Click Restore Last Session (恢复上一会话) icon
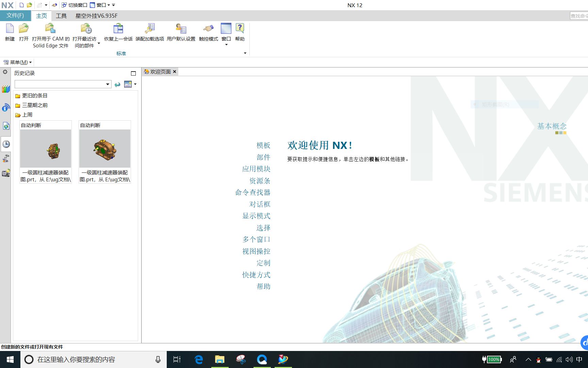The width and height of the screenshot is (588, 368). click(x=118, y=29)
